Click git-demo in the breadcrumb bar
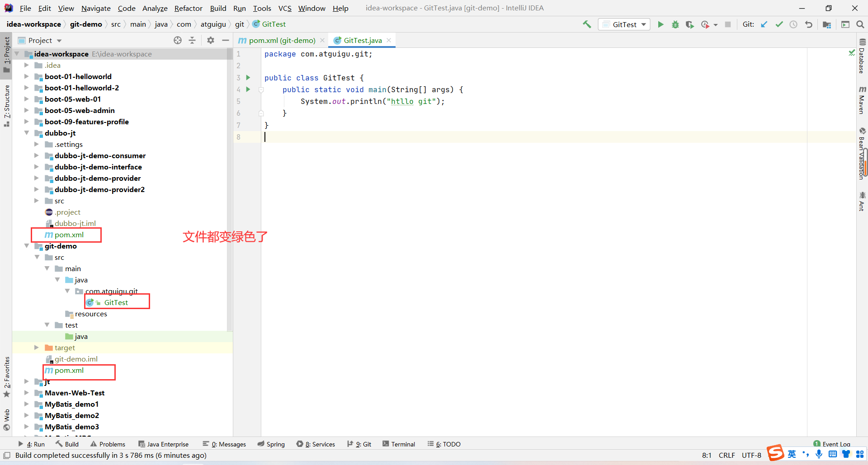 (86, 24)
